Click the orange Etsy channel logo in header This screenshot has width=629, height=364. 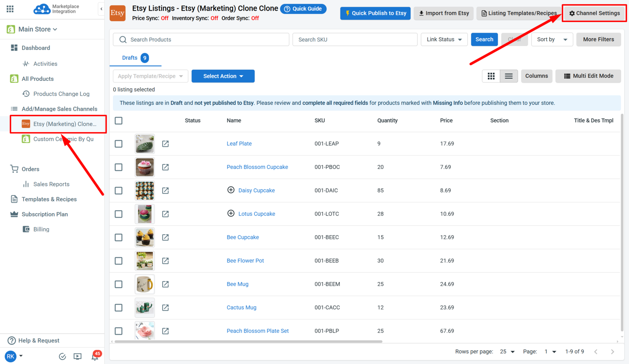pyautogui.click(x=118, y=13)
